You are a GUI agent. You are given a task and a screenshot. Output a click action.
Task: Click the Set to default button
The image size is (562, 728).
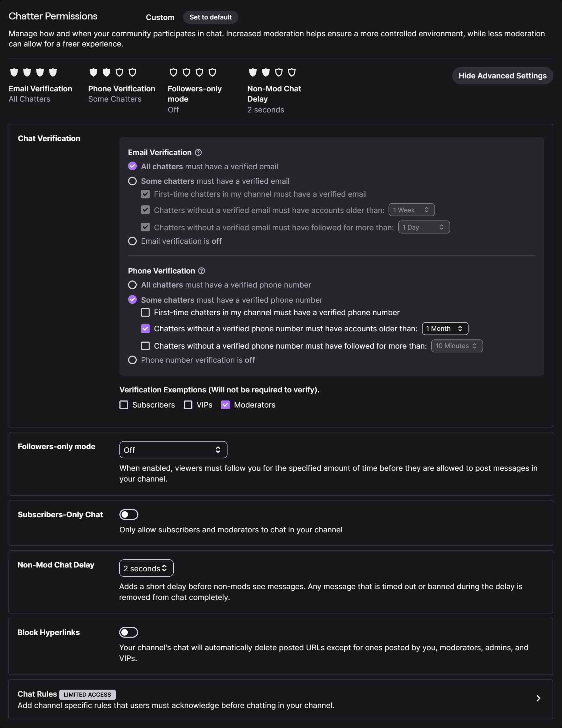tap(211, 17)
